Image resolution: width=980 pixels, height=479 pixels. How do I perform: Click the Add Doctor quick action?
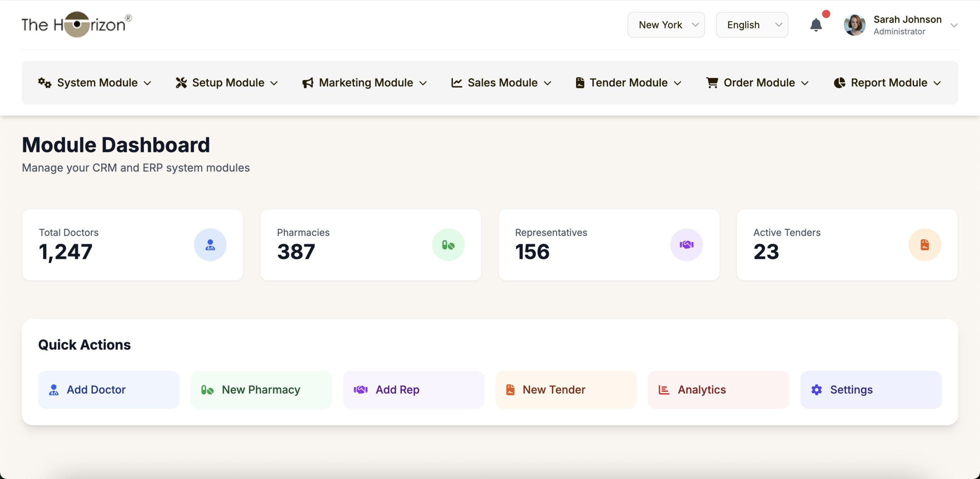[109, 390]
